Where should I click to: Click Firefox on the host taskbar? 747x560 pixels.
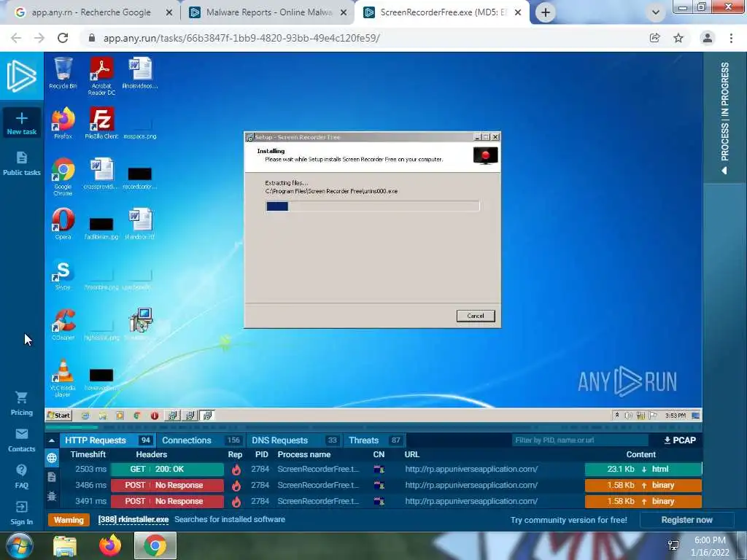[110, 545]
